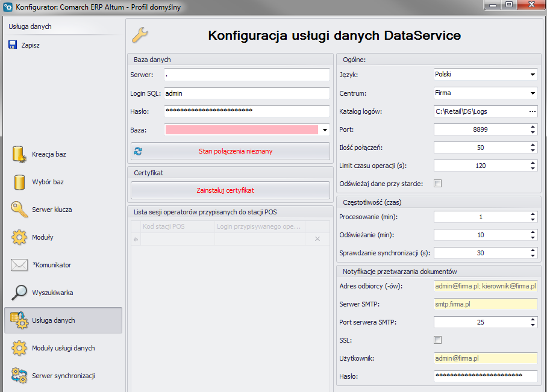The width and height of the screenshot is (547, 392).
Task: Increase Limit czasu operacji value
Action: [533, 163]
